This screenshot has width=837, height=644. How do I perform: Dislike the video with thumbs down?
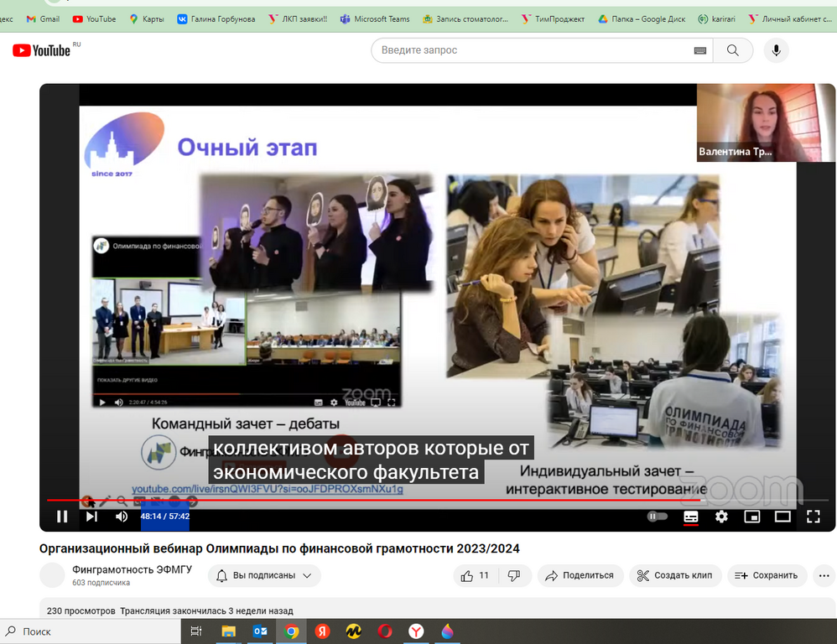click(514, 576)
